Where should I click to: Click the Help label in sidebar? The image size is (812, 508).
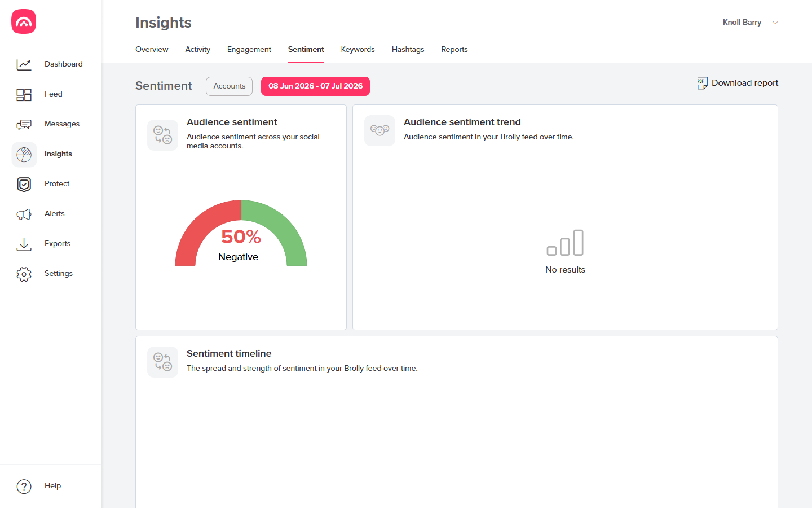(52, 486)
